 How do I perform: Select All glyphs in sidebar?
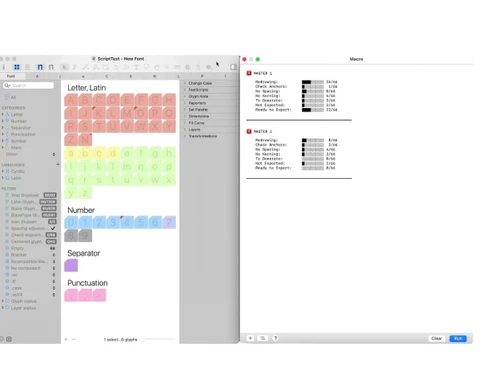[x=13, y=97]
